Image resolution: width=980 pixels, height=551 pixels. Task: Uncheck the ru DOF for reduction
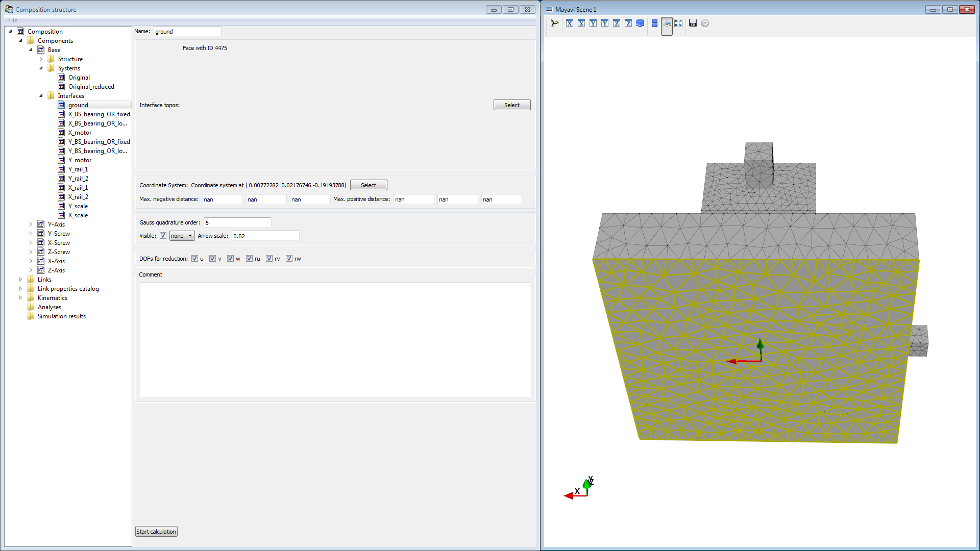click(249, 259)
